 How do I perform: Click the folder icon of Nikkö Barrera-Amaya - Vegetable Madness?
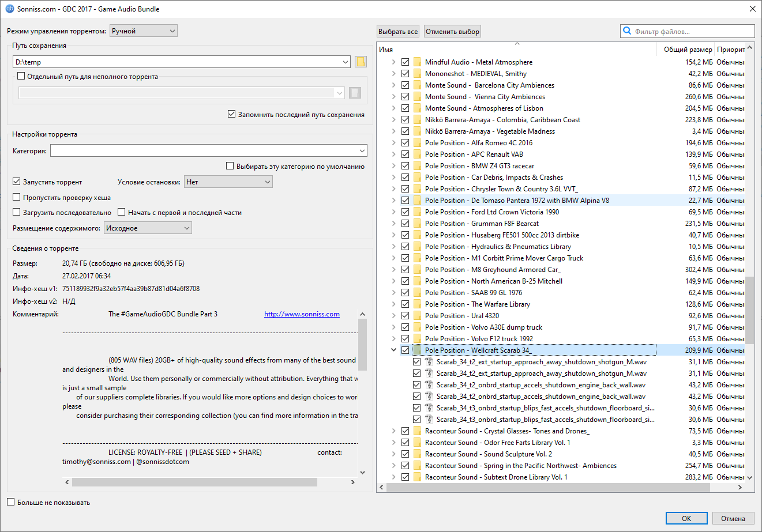click(x=416, y=131)
